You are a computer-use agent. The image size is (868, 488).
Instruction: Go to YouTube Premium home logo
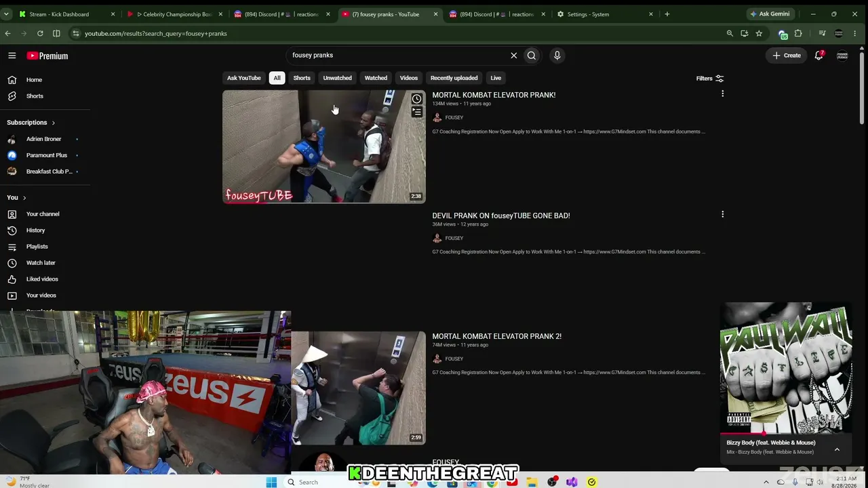pos(47,56)
